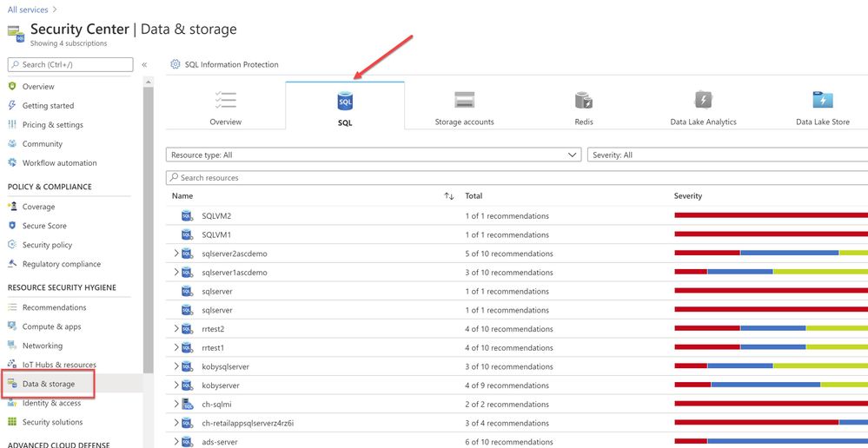The height and width of the screenshot is (448, 868).
Task: Select the SQL tab label
Action: pyautogui.click(x=345, y=122)
